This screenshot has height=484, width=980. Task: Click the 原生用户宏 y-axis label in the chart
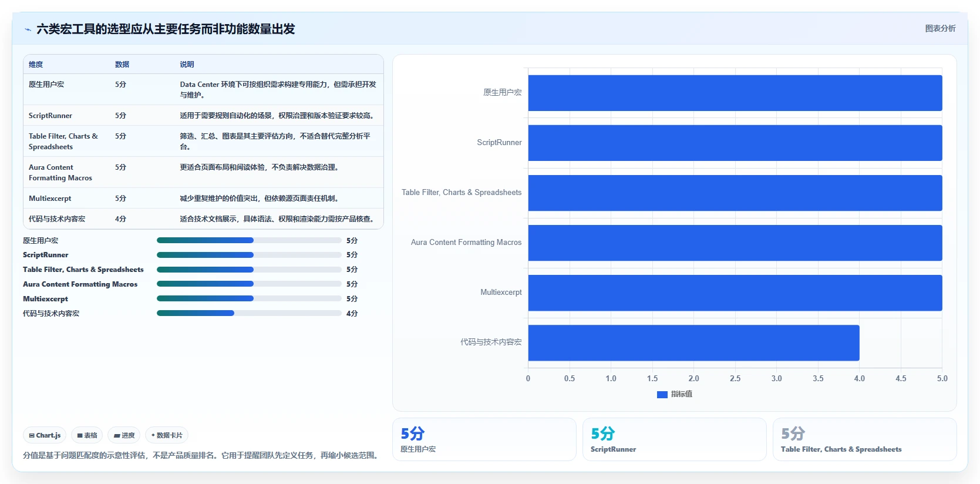pyautogui.click(x=502, y=93)
